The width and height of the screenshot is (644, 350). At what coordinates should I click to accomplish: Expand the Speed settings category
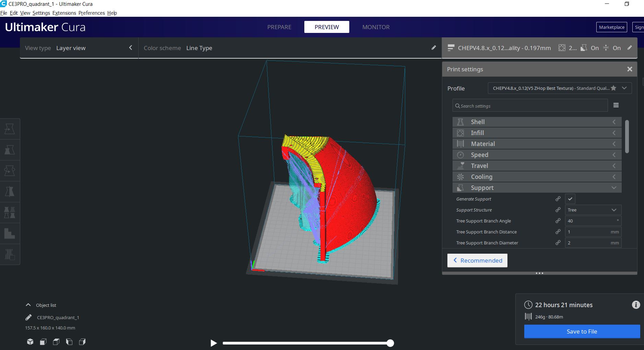[x=537, y=155]
